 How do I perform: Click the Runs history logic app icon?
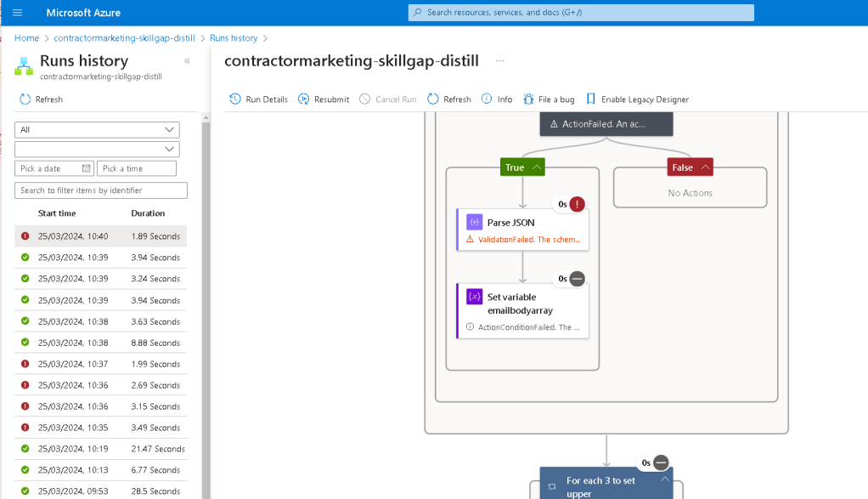(x=23, y=66)
